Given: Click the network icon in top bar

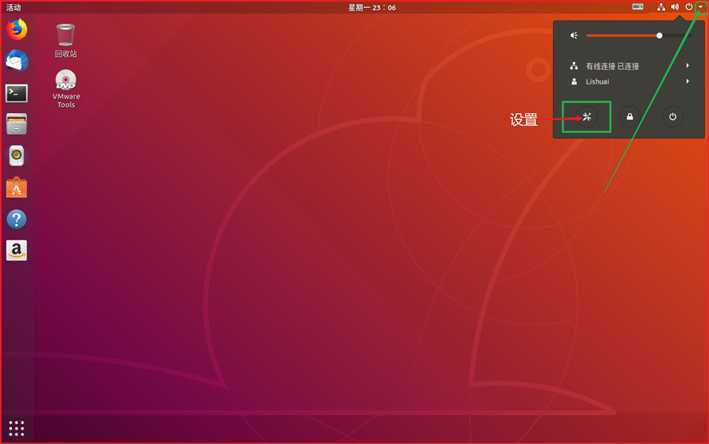Looking at the screenshot, I should pyautogui.click(x=661, y=7).
